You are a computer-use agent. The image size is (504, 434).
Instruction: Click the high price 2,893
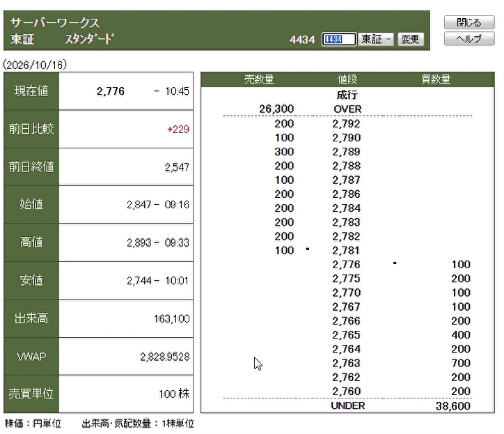(139, 243)
